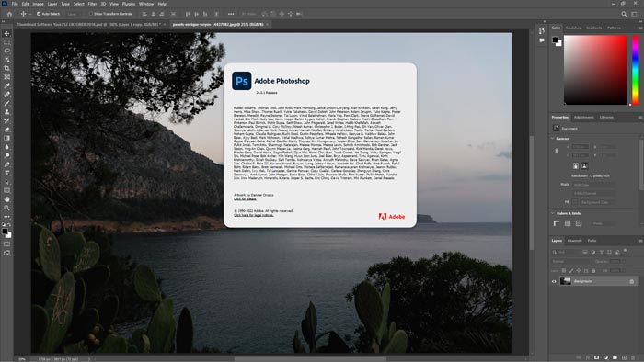Select the Frame tool
644x362 pixels.
coord(7,77)
